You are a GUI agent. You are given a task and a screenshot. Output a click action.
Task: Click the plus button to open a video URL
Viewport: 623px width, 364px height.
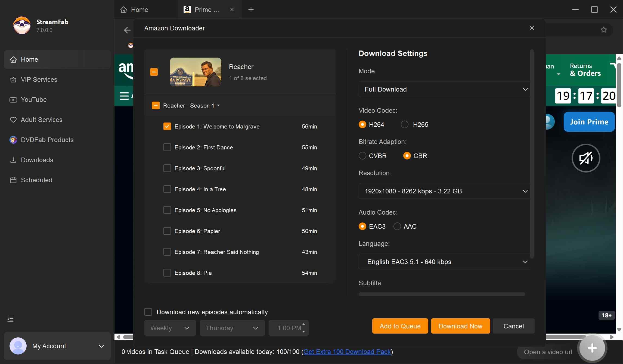592,348
